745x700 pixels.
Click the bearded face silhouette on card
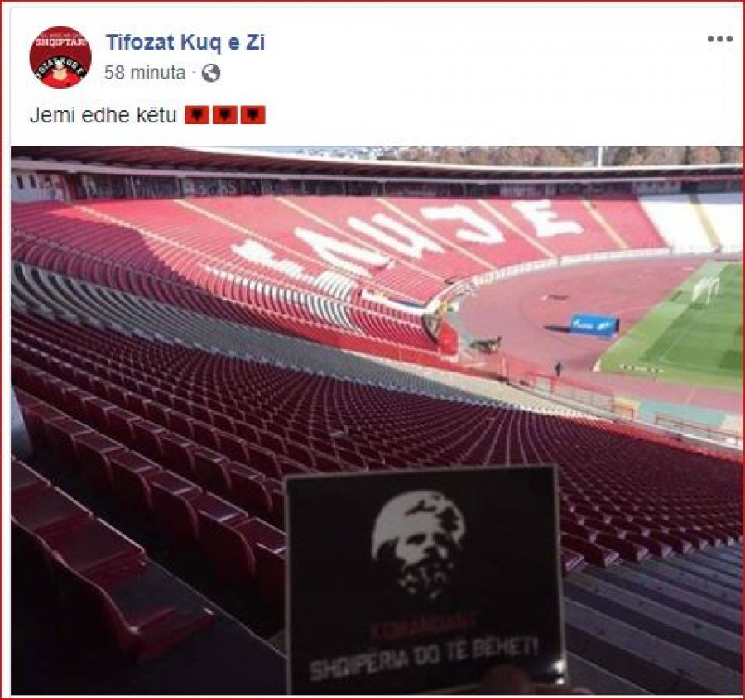click(418, 543)
